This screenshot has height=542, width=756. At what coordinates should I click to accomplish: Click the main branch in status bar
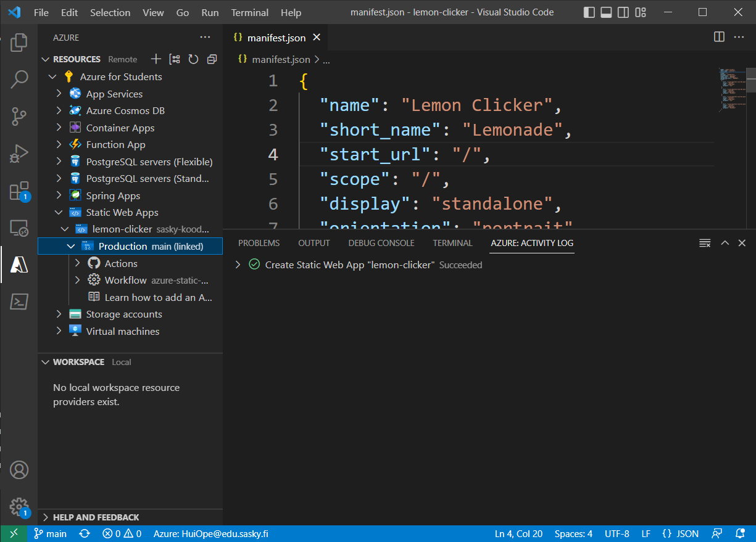click(50, 534)
